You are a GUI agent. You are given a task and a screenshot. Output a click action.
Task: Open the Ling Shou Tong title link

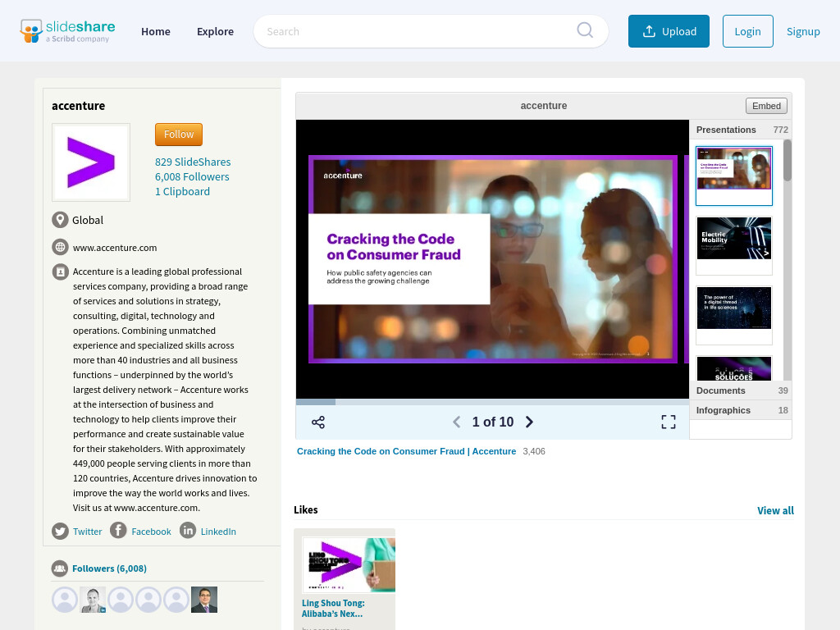point(333,608)
